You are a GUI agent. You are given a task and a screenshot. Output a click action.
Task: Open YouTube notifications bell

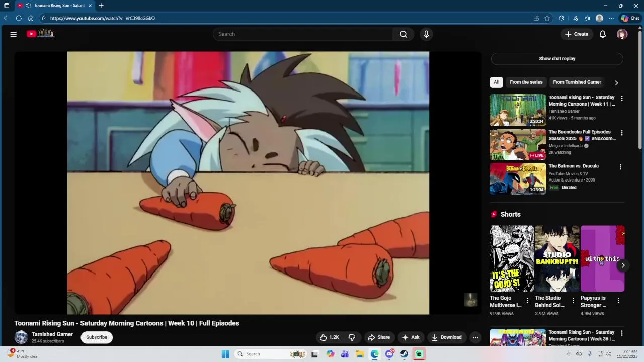pyautogui.click(x=603, y=34)
